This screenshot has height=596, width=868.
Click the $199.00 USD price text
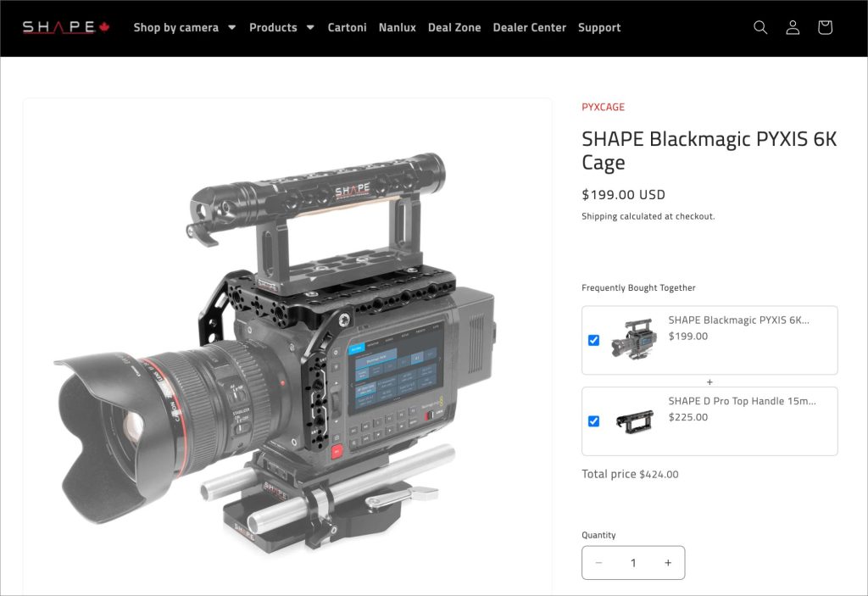(x=623, y=194)
